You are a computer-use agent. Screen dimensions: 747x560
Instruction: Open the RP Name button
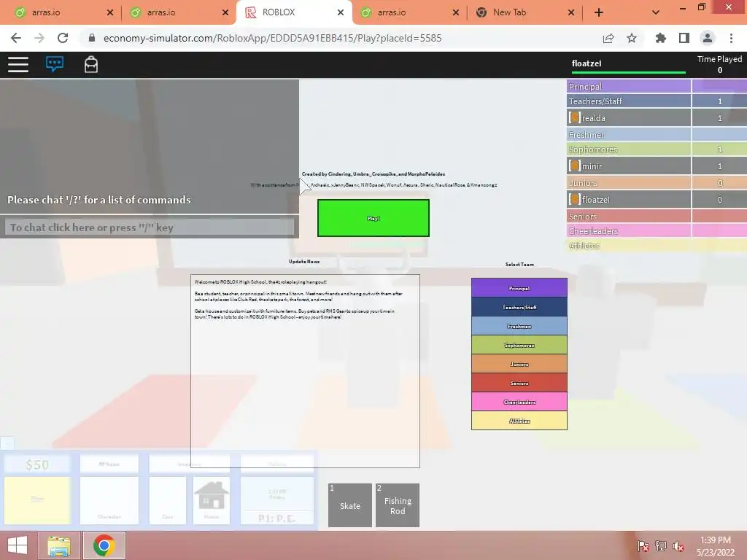[x=109, y=464]
